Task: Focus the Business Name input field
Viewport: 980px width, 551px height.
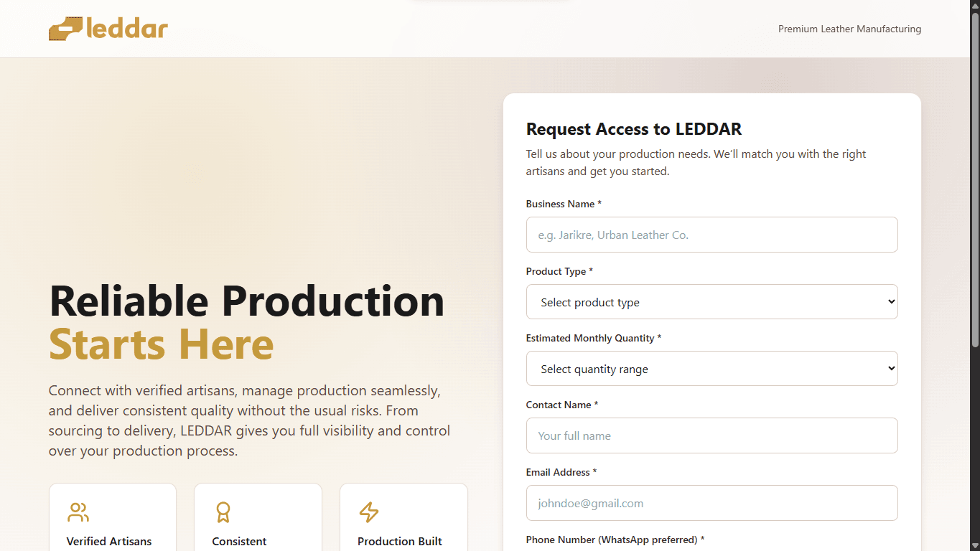Action: (x=711, y=235)
